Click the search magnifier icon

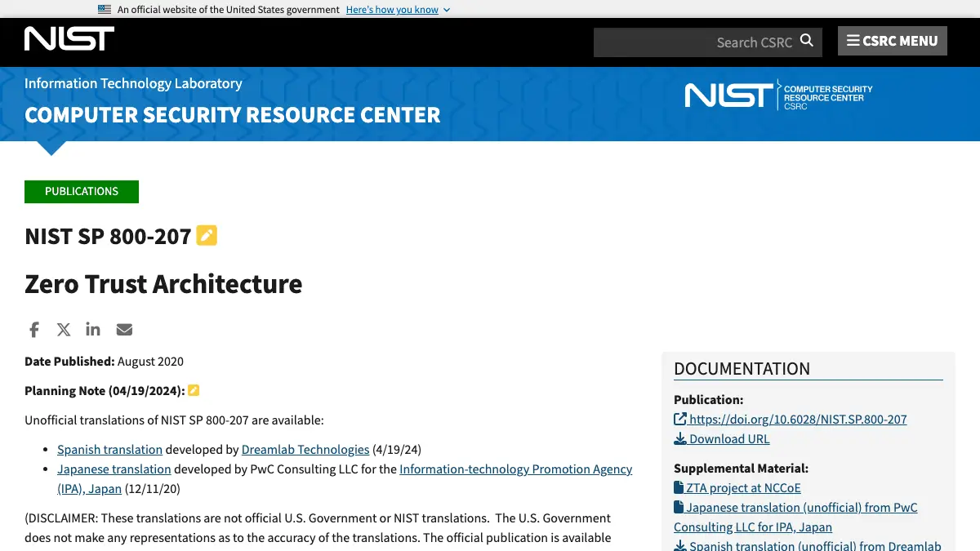(807, 41)
